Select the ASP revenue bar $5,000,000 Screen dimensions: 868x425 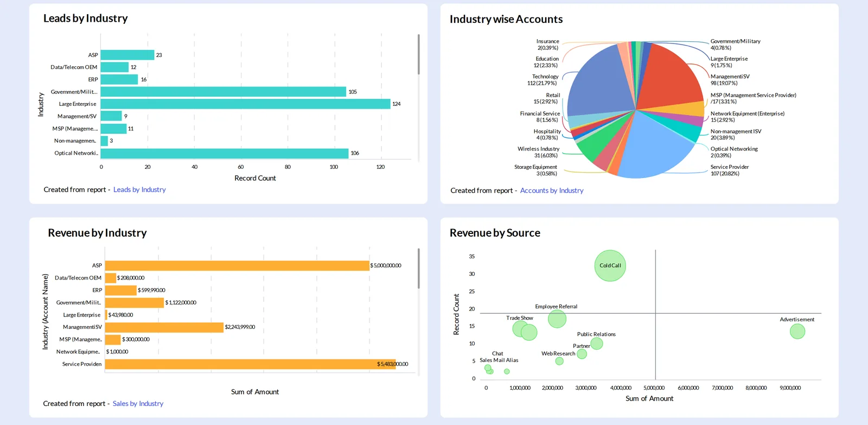click(x=237, y=265)
